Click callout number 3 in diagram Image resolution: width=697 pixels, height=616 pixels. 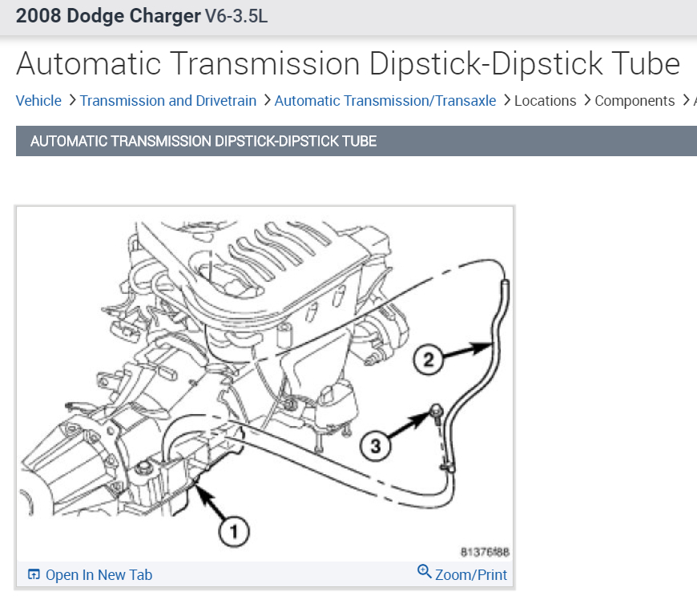[x=376, y=445]
